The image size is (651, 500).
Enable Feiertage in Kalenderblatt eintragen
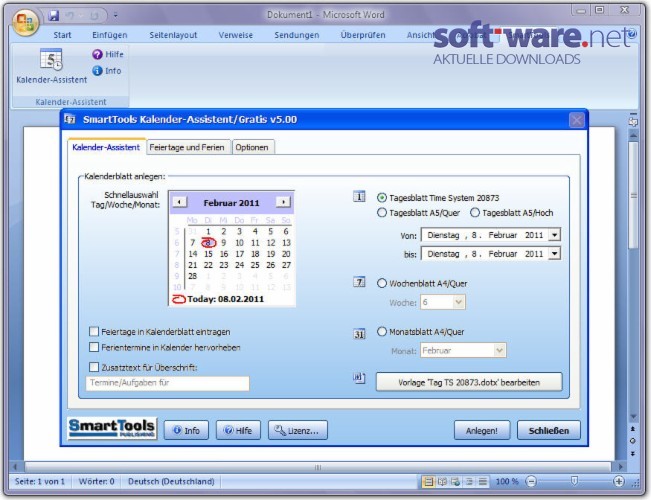[x=94, y=331]
